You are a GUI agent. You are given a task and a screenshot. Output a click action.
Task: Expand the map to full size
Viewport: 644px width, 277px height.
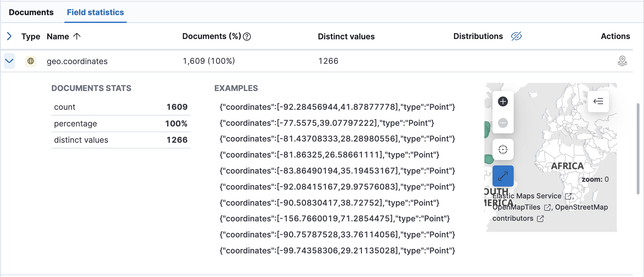(x=503, y=176)
